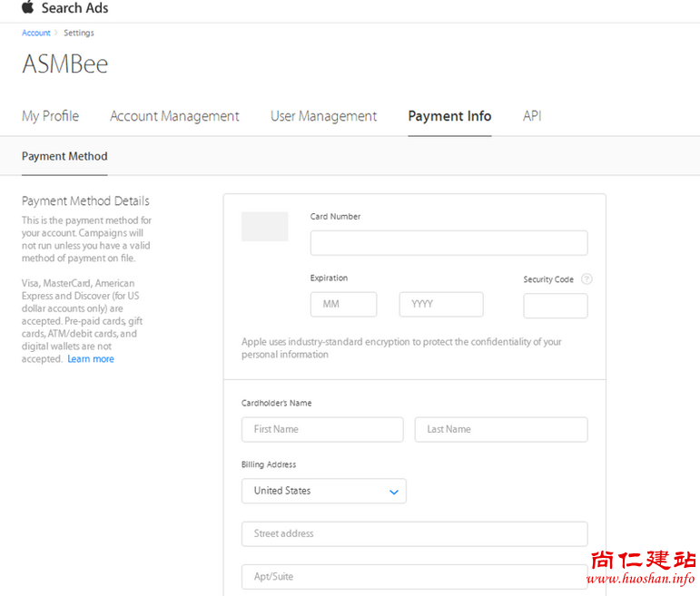Click the Billing Address label

click(269, 464)
